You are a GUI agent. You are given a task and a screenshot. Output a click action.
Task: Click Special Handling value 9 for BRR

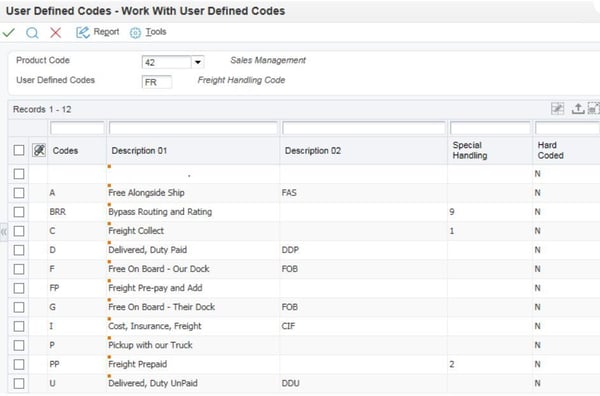click(452, 212)
